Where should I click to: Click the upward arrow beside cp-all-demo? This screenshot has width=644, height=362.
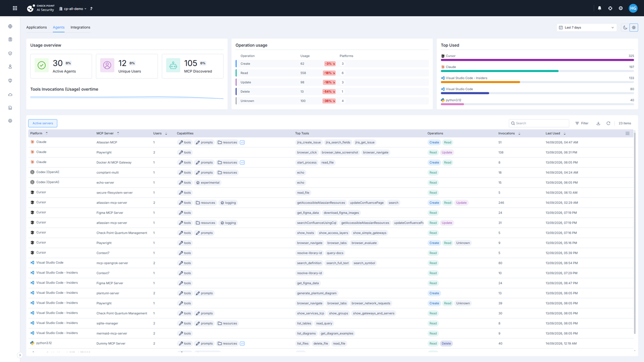pos(91,9)
